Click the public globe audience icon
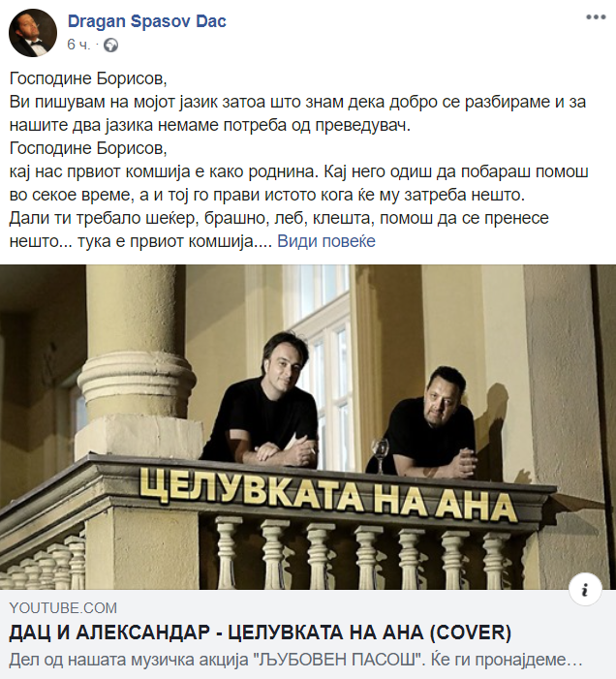Viewport: 616px width, 679px height. click(x=110, y=45)
